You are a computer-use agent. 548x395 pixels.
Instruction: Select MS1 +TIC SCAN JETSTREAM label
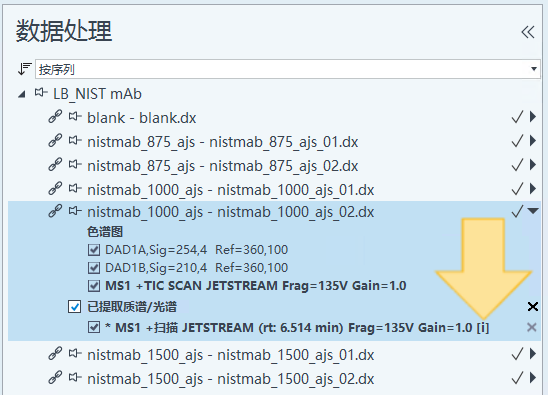pyautogui.click(x=255, y=286)
